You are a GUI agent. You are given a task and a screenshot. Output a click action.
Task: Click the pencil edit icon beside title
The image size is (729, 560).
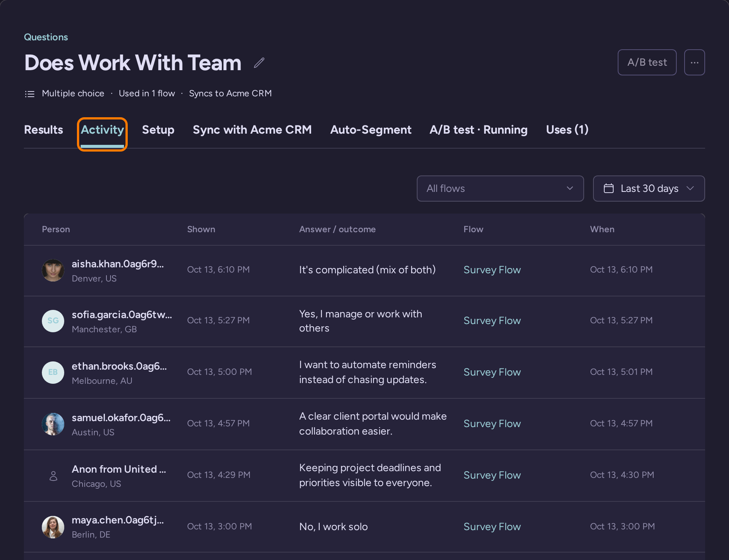[259, 63]
